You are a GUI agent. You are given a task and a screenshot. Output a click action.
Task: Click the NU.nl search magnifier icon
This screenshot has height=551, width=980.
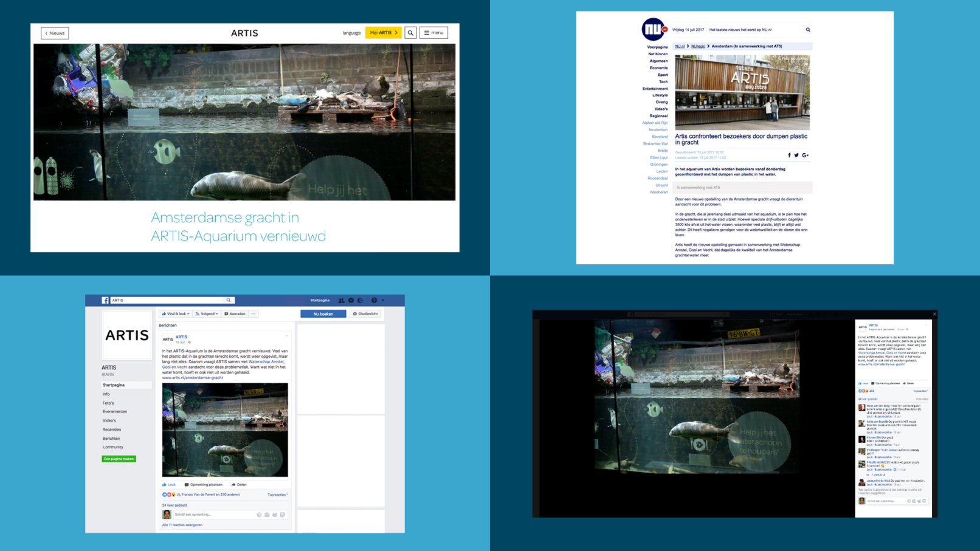808,30
